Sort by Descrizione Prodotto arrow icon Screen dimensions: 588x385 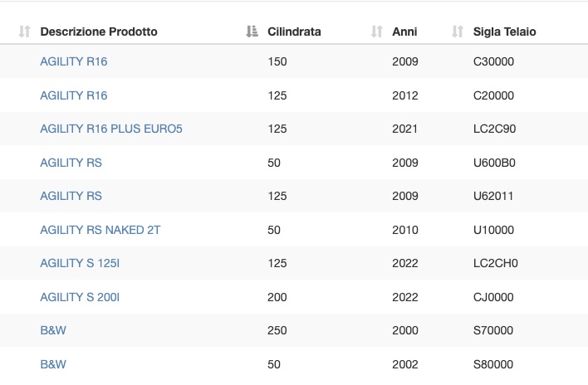click(x=24, y=32)
